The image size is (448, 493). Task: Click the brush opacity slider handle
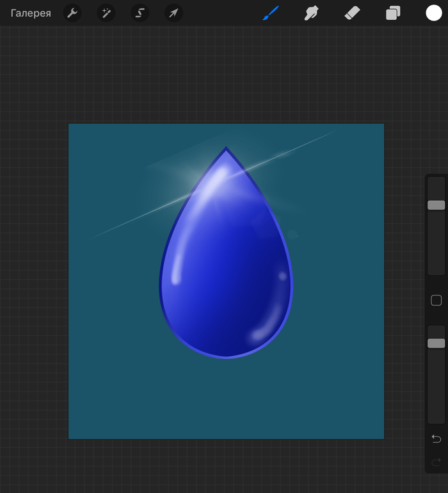coord(436,343)
